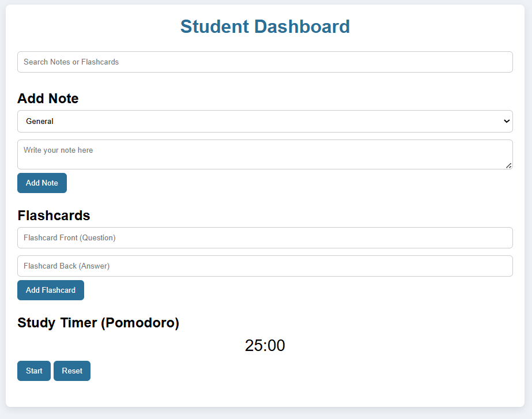This screenshot has width=532, height=419.
Task: Focus the Flashcard Back (Answer) input
Action: [x=265, y=266]
